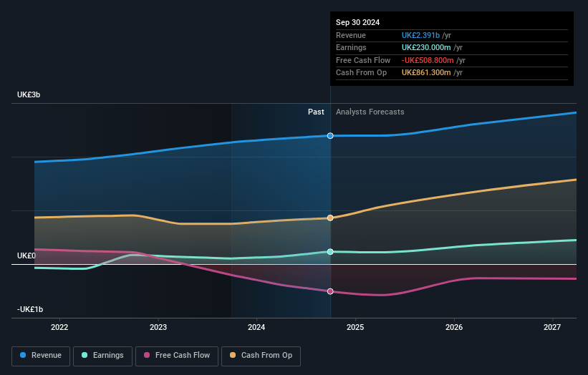
Task: Click the Cash From Op label in tooltip
Action: tap(361, 73)
